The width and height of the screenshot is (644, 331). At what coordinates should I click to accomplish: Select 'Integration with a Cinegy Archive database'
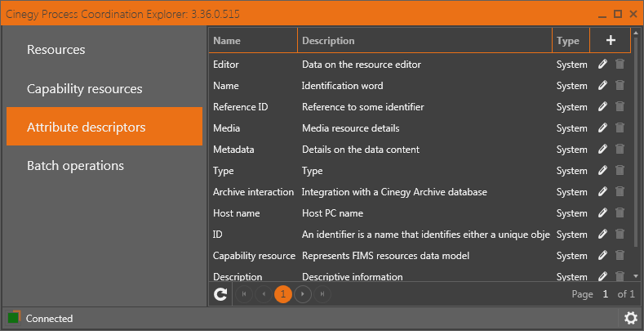395,192
